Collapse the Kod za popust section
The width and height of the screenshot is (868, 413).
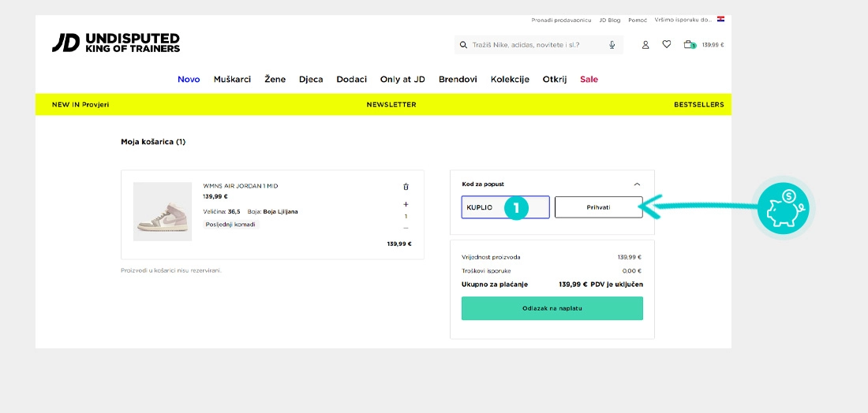point(637,184)
